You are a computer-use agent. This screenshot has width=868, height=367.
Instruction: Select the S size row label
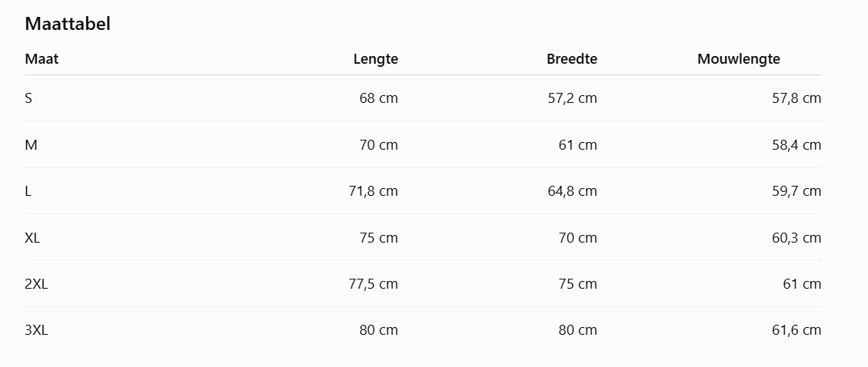28,98
